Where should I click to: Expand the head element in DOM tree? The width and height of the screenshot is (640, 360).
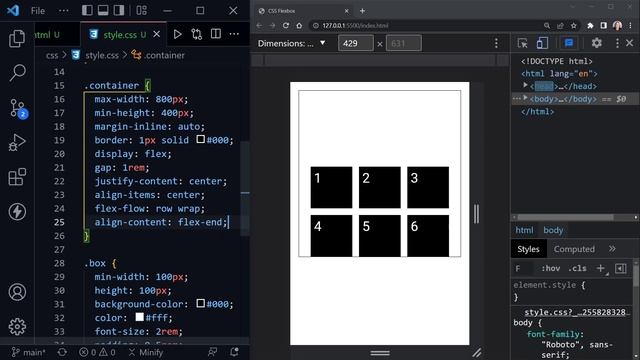pyautogui.click(x=525, y=85)
